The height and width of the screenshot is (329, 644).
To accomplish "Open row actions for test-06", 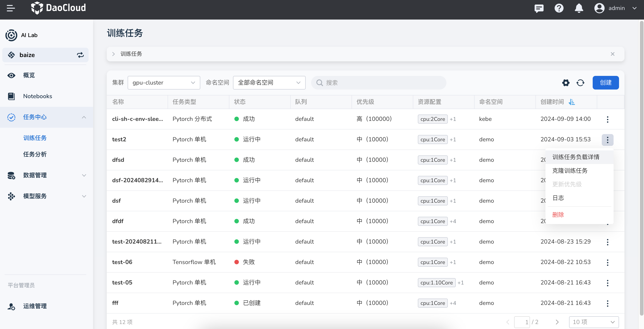I will tap(607, 262).
